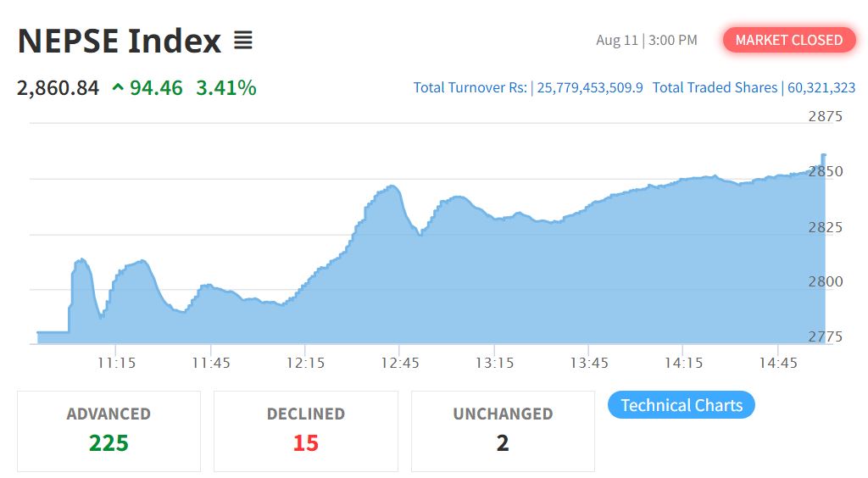Click the Total Traded Shares figure
The image size is (868, 478).
click(x=821, y=87)
